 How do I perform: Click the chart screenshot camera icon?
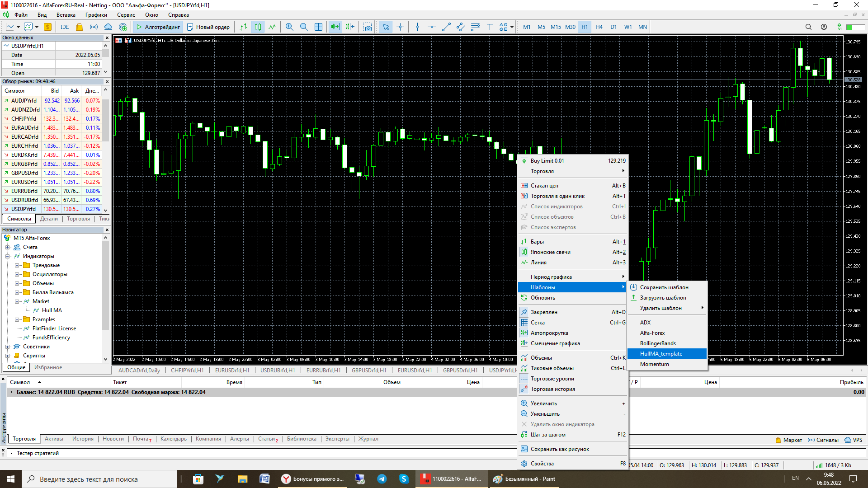click(368, 27)
